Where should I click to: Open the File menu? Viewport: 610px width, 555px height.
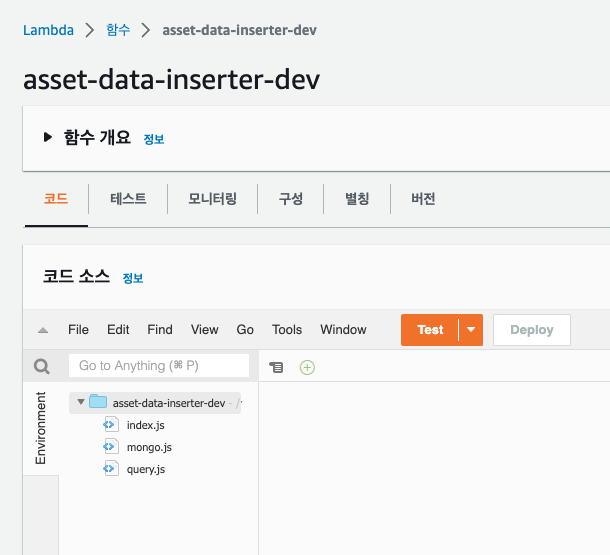pos(78,330)
